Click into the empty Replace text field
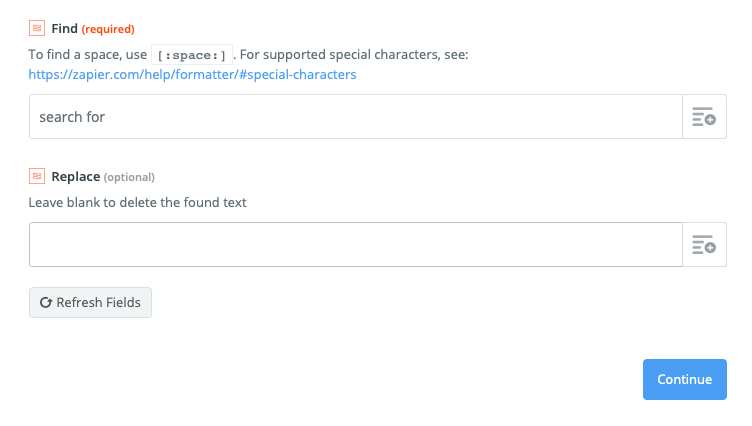Image resolution: width=752 pixels, height=426 pixels. [x=356, y=245]
